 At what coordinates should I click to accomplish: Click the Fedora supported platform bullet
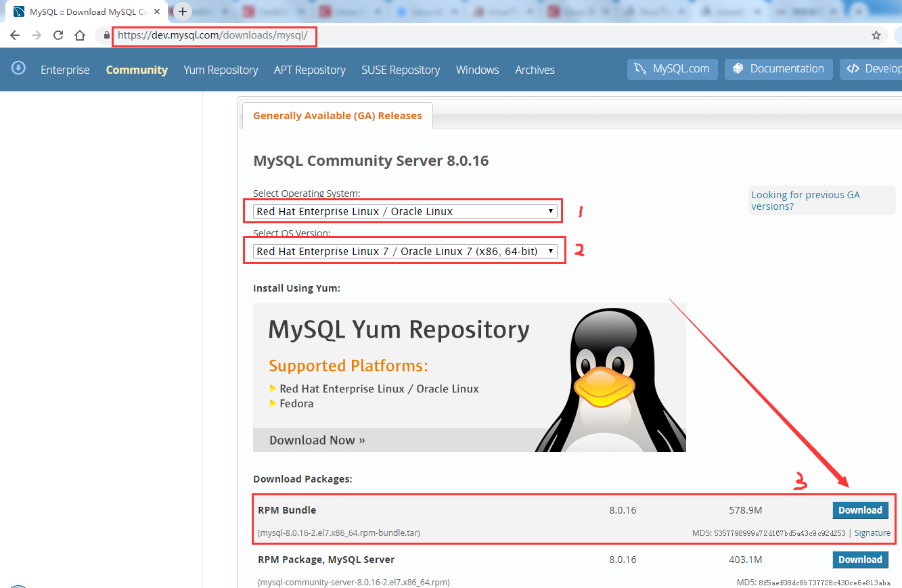pos(296,403)
